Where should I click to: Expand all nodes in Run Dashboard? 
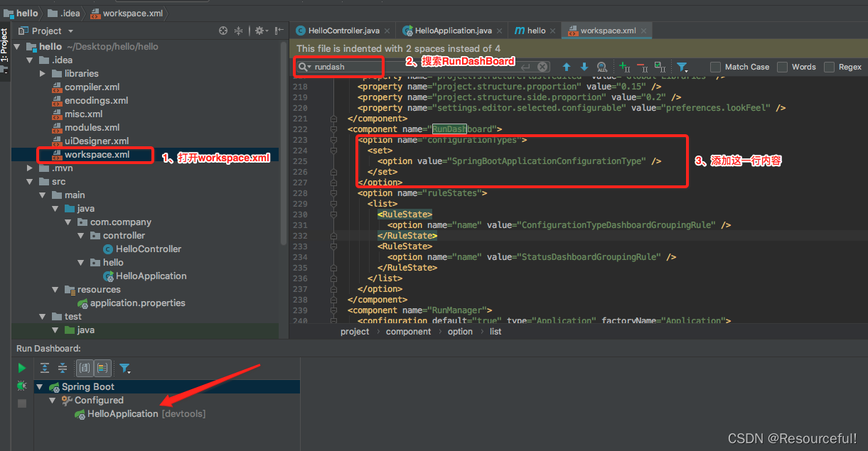click(45, 368)
